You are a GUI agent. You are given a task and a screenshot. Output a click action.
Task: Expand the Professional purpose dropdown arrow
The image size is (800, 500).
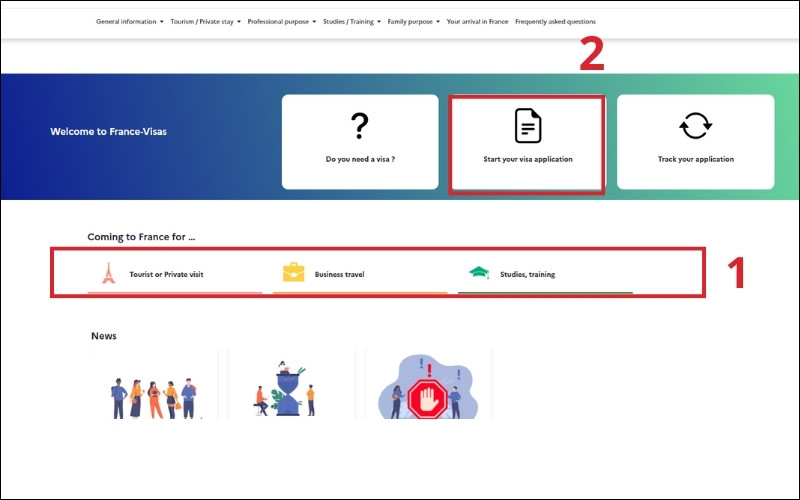pyautogui.click(x=314, y=21)
